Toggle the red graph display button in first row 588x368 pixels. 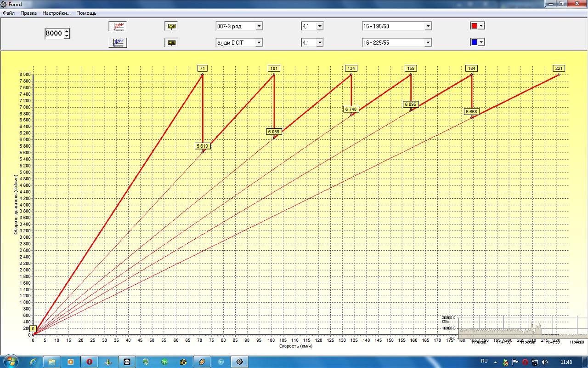[119, 27]
